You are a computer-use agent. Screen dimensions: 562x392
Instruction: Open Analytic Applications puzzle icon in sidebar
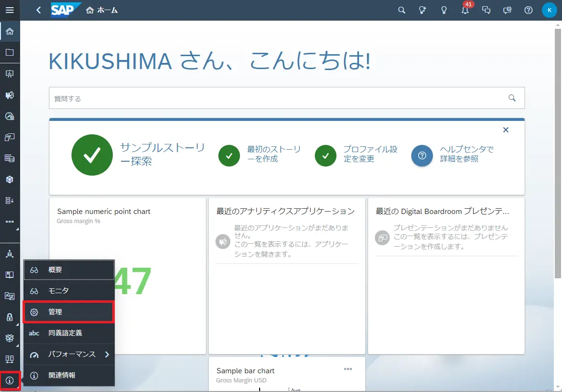pyautogui.click(x=10, y=95)
